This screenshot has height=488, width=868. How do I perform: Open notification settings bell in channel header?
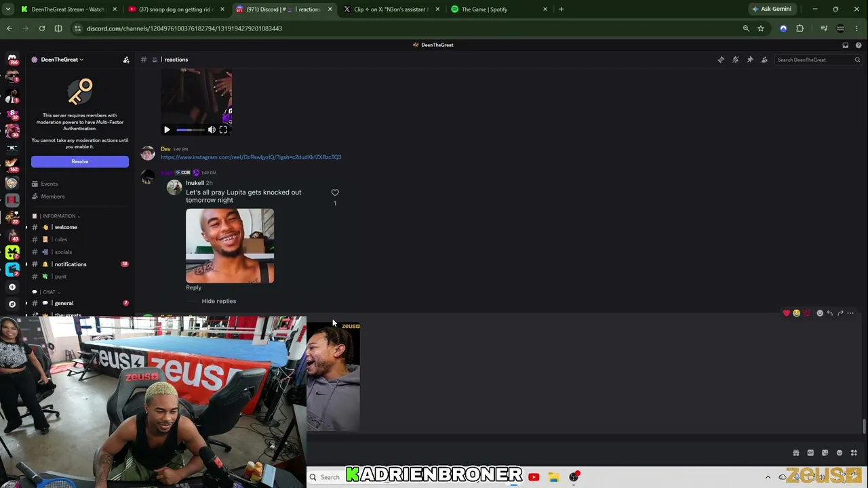(735, 60)
